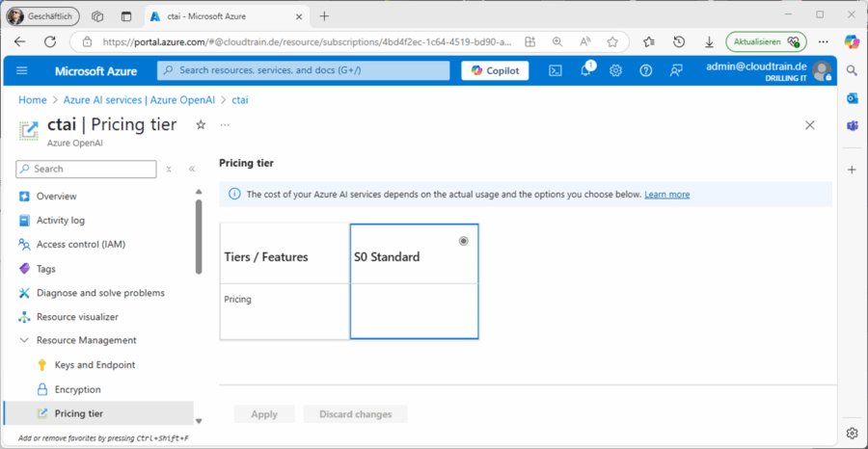
Task: Click the site lock icon in address bar
Action: [x=87, y=42]
